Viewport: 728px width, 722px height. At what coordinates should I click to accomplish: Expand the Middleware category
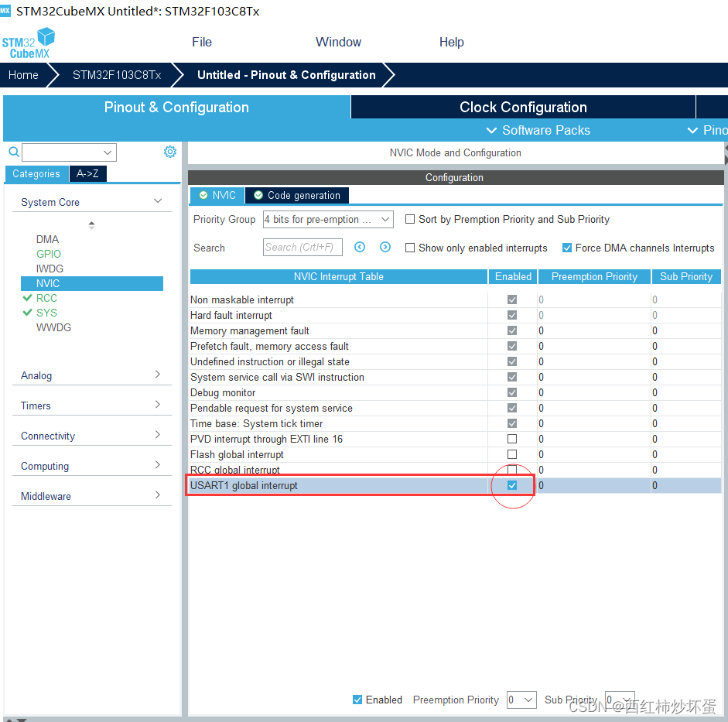[157, 495]
